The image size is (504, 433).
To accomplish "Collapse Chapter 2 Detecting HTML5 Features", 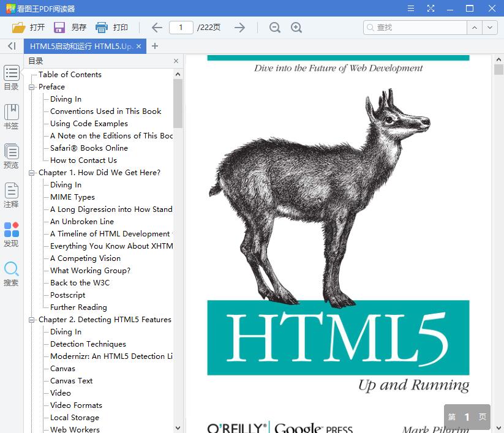I will [x=32, y=319].
